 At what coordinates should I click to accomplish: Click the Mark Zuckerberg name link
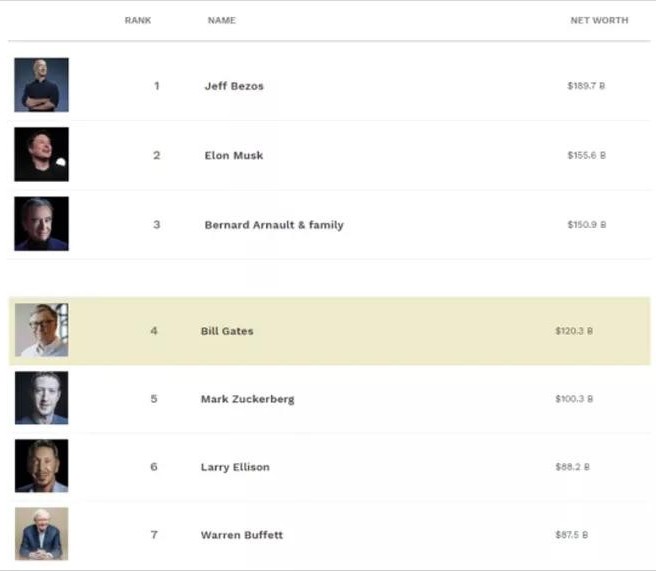247,399
